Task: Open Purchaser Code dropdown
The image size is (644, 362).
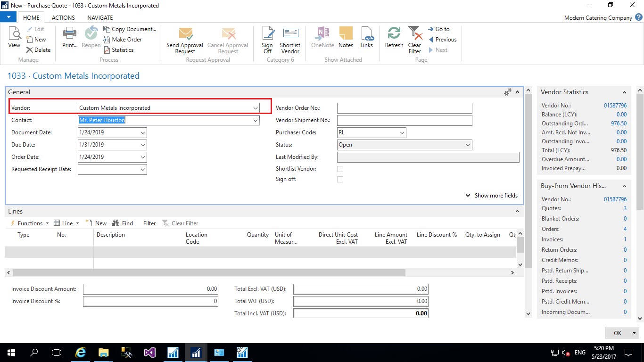Action: pyautogui.click(x=402, y=132)
